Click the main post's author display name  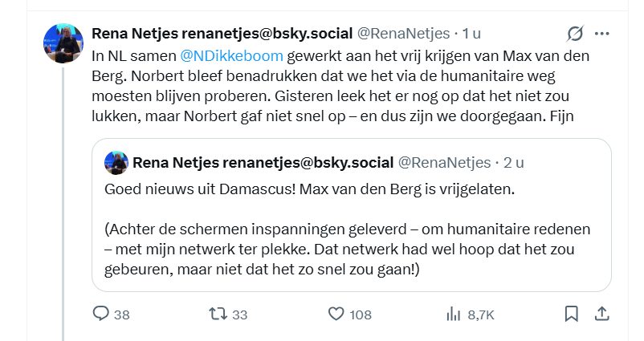pos(222,33)
